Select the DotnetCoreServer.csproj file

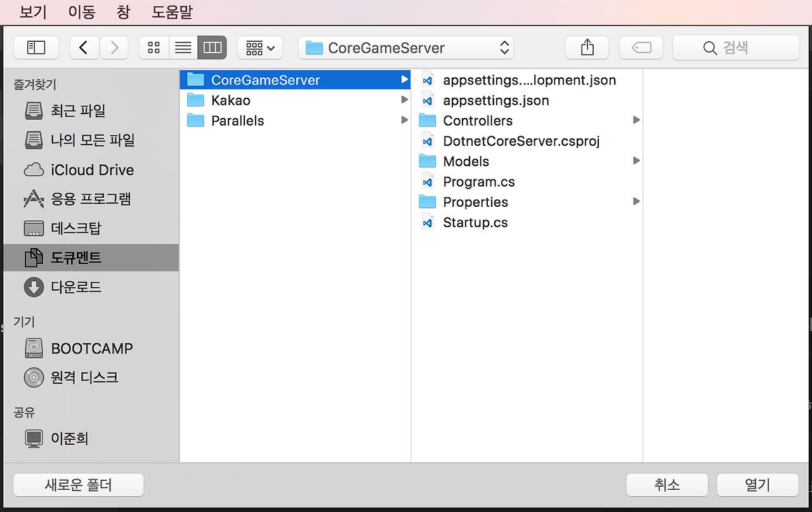tap(528, 141)
